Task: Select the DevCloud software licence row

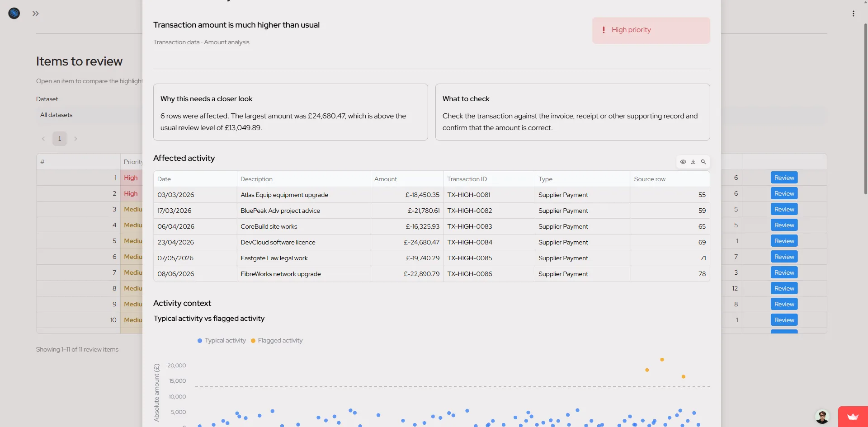Action: pos(431,242)
